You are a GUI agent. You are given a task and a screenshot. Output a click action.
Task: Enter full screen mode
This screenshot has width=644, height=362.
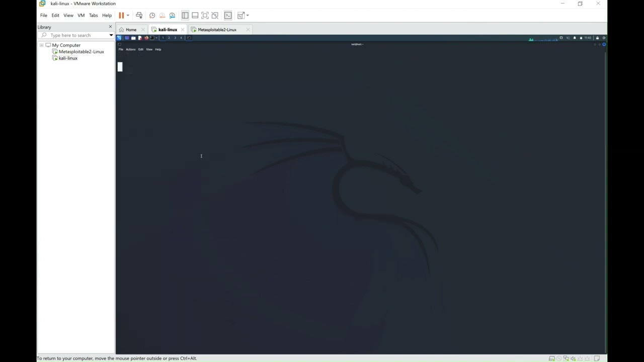click(205, 16)
